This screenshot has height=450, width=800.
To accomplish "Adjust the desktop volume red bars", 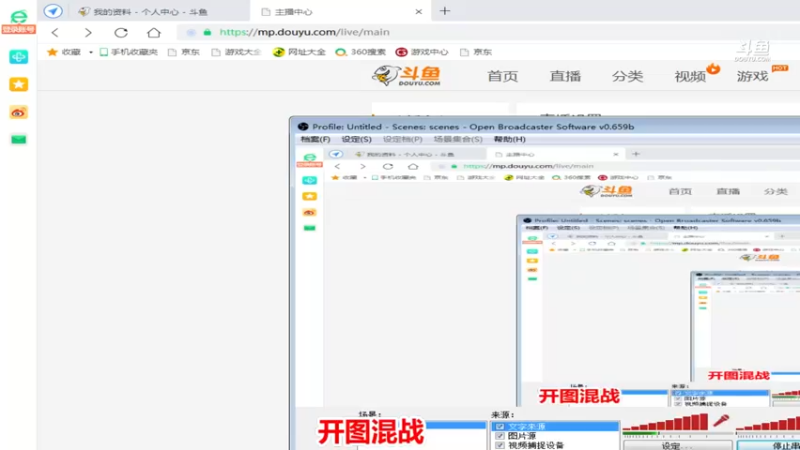I will (x=768, y=423).
